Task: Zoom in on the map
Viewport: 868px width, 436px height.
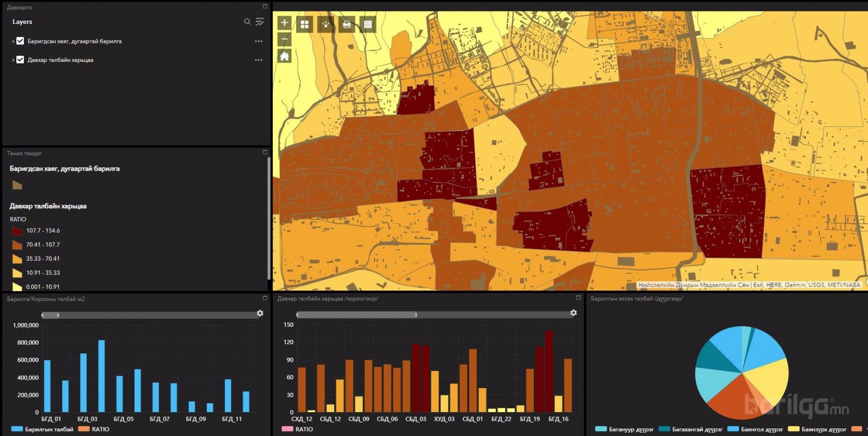Action: click(x=284, y=23)
